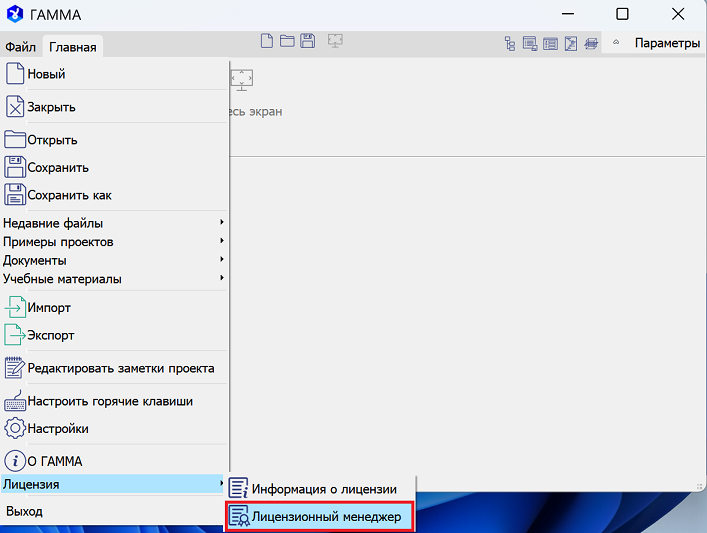Expand the Недавние файлы submenu
707x533 pixels.
tap(112, 223)
